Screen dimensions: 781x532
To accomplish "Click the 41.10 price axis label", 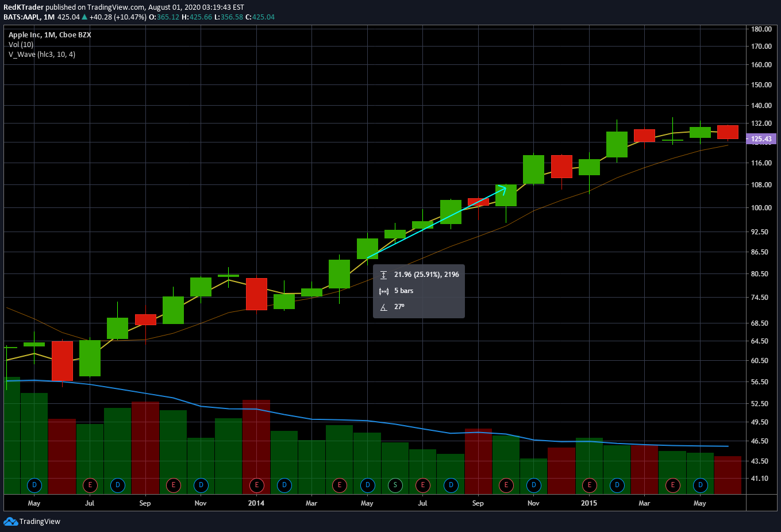I will coord(760,479).
